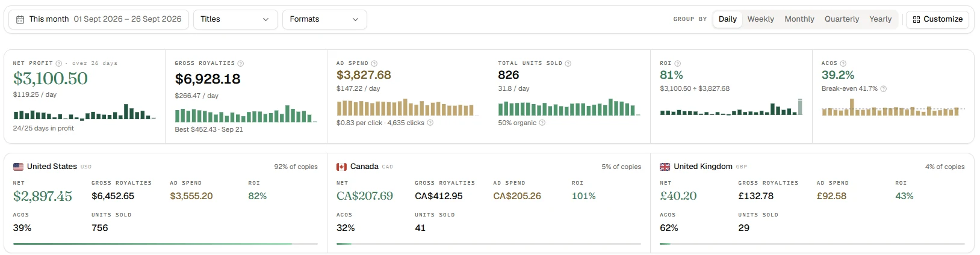Open ACOS help info icon
The height and width of the screenshot is (255, 980).
[x=843, y=63]
